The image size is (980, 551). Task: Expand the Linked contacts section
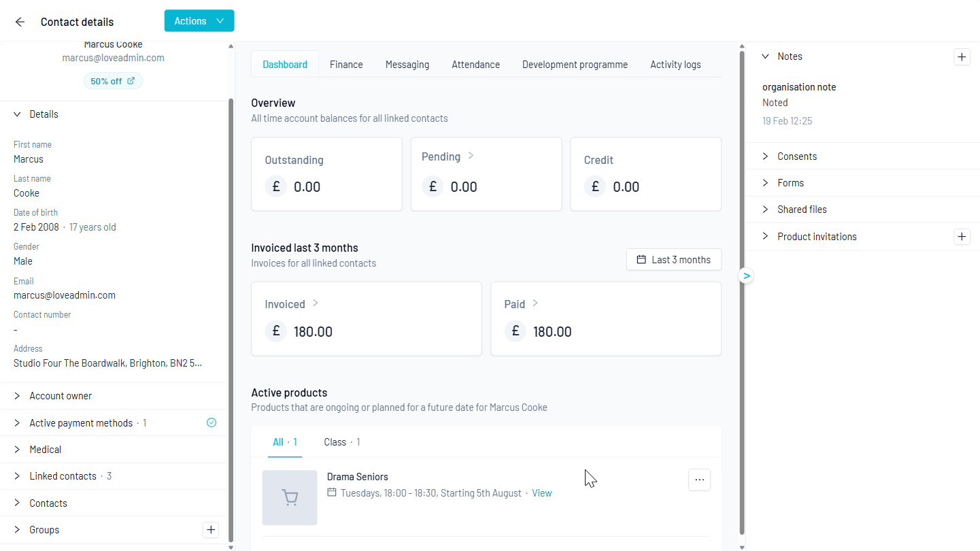(63, 476)
